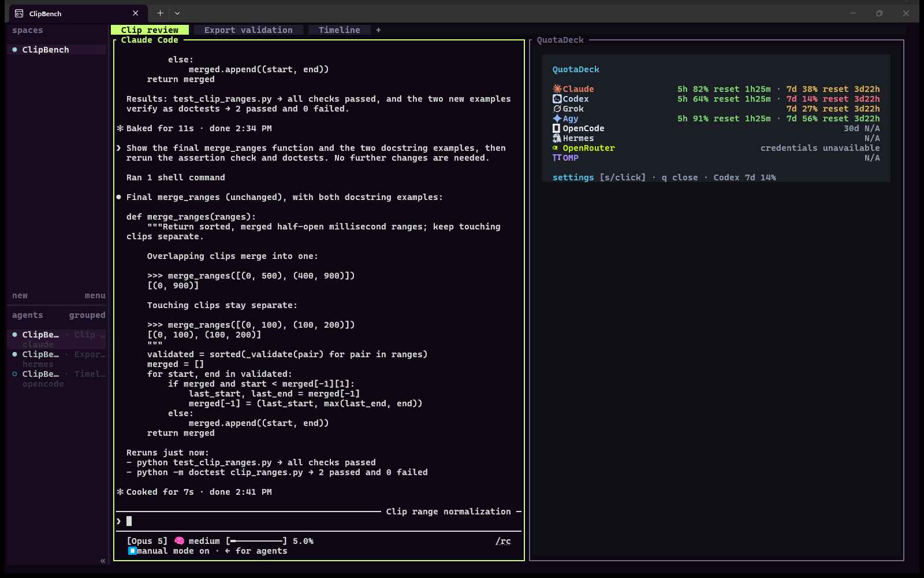Screen dimensions: 924x578
Task: Select the hermes Export agent row
Action: click(x=57, y=359)
